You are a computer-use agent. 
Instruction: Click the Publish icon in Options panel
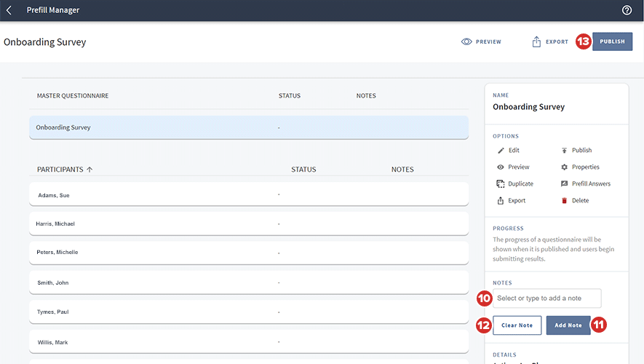tap(564, 151)
